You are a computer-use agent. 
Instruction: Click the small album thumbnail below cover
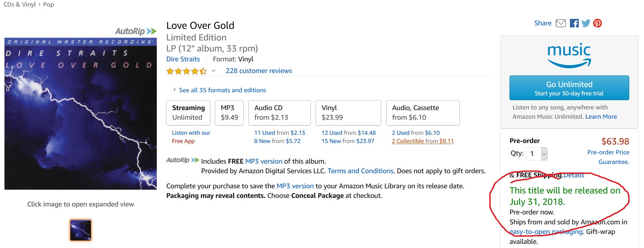tap(81, 230)
